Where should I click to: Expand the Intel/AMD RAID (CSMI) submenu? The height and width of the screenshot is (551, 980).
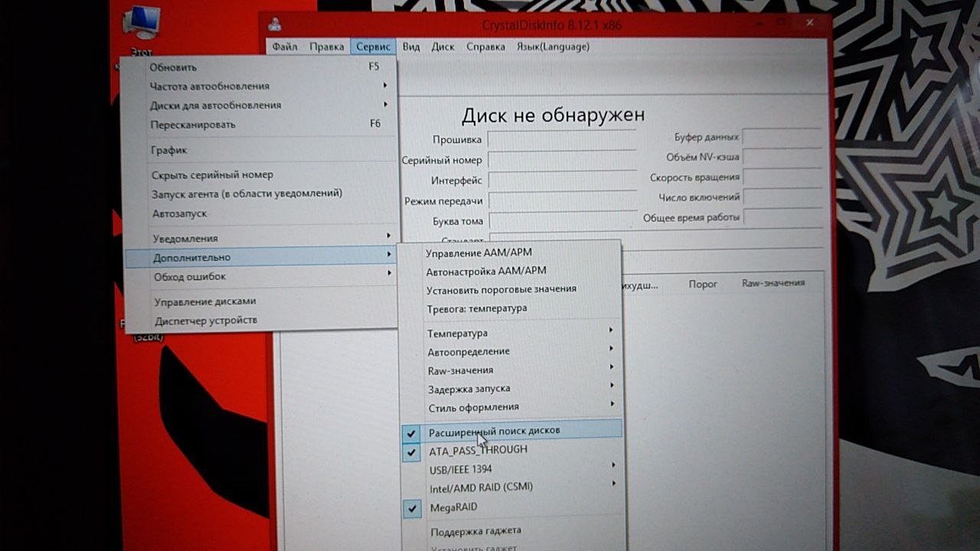(512, 487)
